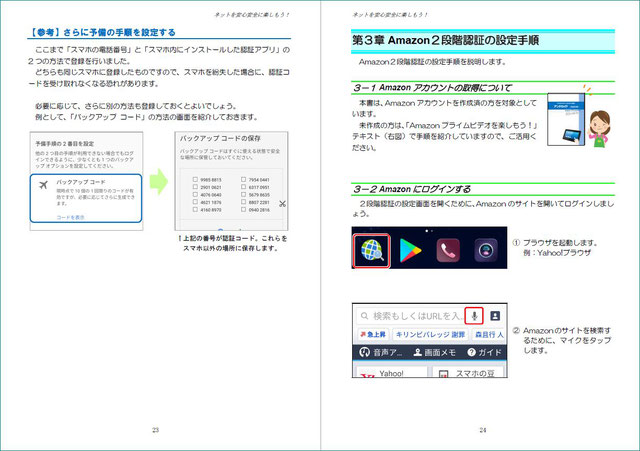This screenshot has height=451, width=640.
Task: Select the バックアップ コード option card title
Action: coord(81,182)
